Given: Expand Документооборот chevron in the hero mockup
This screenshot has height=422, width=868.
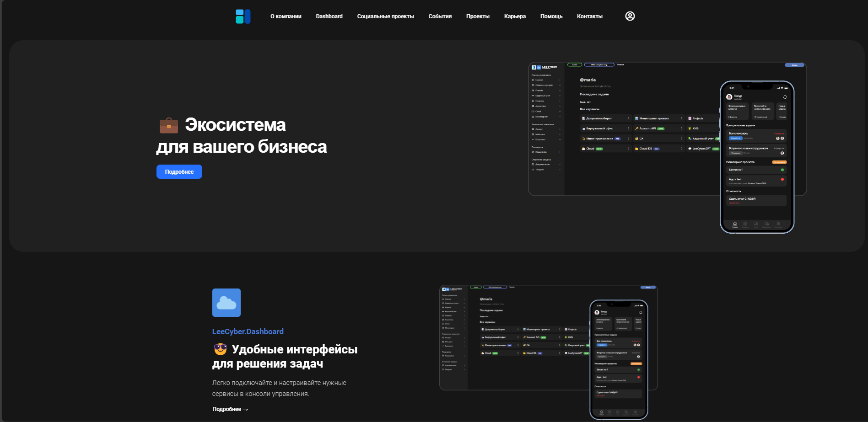Looking at the screenshot, I should coord(628,118).
